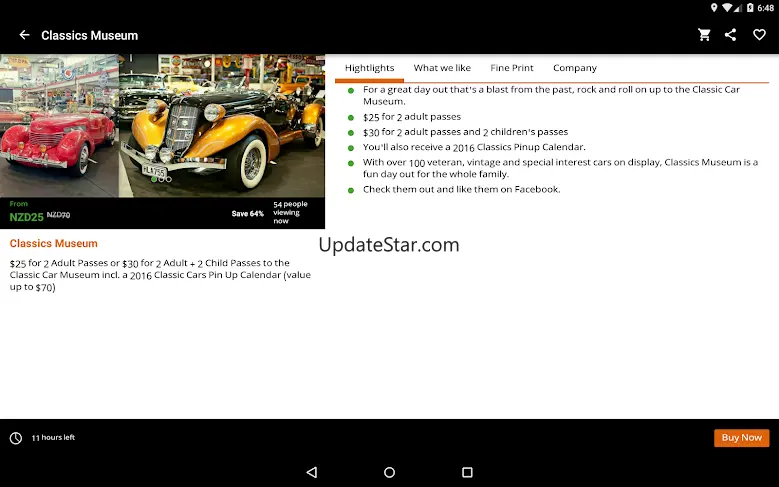
Task: Go back with the arrow icon
Action: (x=24, y=35)
